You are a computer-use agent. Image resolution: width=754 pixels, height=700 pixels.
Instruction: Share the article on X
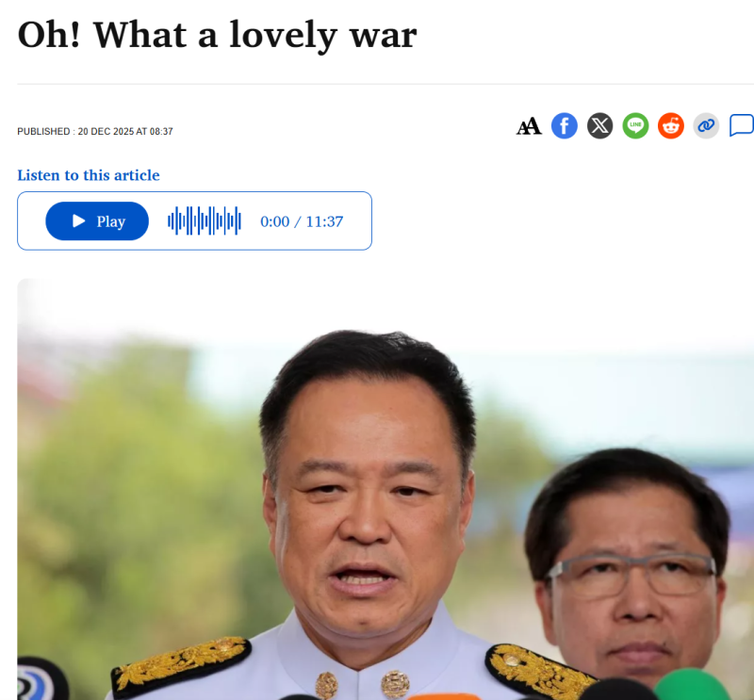click(x=599, y=126)
